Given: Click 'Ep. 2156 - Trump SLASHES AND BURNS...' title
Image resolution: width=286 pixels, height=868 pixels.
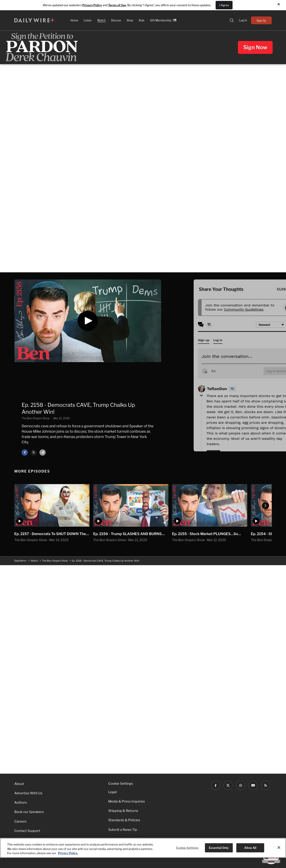Looking at the screenshot, I should (129, 534).
